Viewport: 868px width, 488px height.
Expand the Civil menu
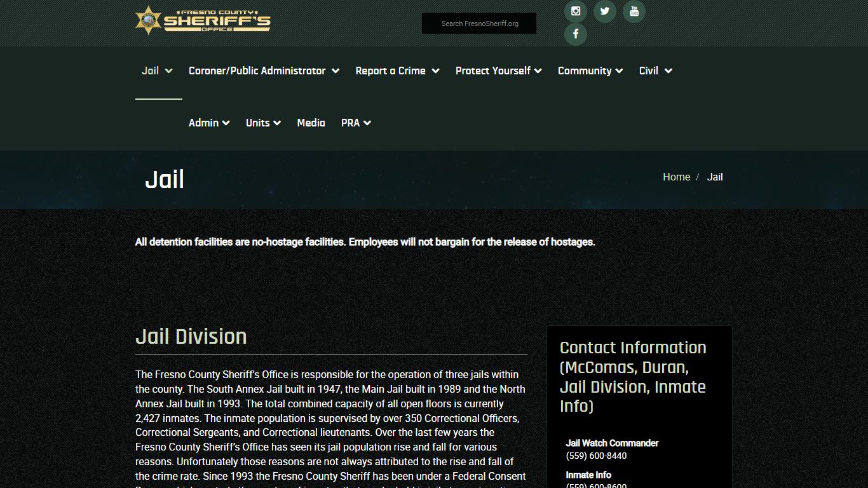pos(655,71)
